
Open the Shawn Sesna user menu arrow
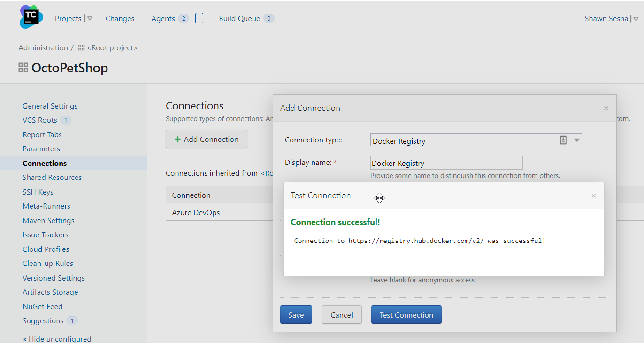click(x=636, y=19)
